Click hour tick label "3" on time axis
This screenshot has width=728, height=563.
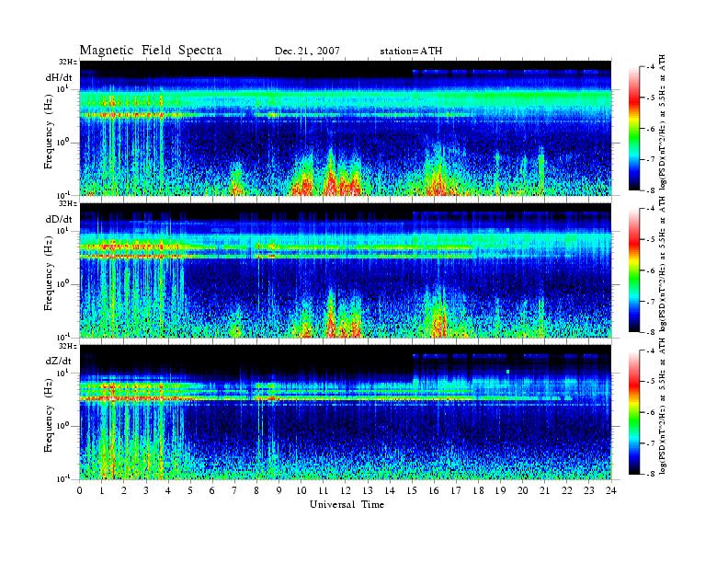click(146, 490)
